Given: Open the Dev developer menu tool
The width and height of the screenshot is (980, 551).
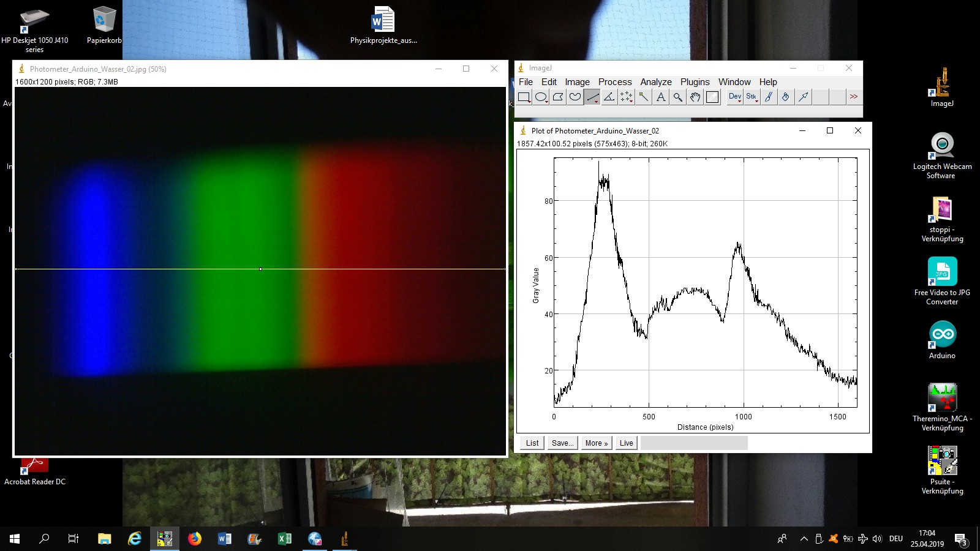Looking at the screenshot, I should coord(735,97).
